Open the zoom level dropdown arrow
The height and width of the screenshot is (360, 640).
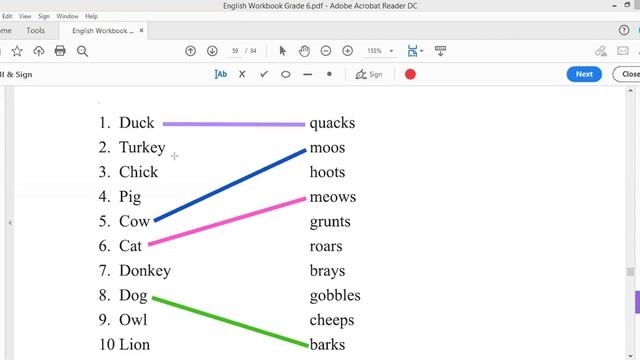pos(391,51)
